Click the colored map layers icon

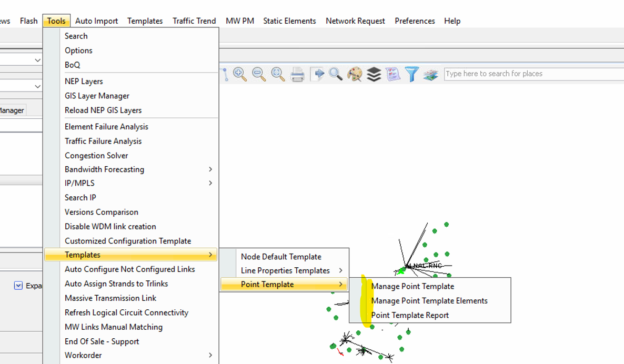pyautogui.click(x=430, y=74)
